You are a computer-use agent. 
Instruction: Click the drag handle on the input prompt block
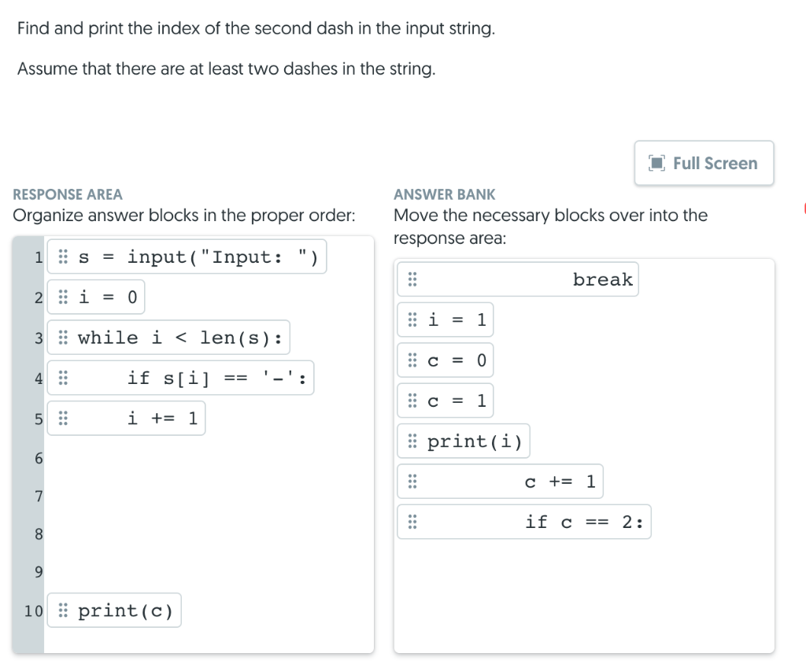[x=63, y=256]
